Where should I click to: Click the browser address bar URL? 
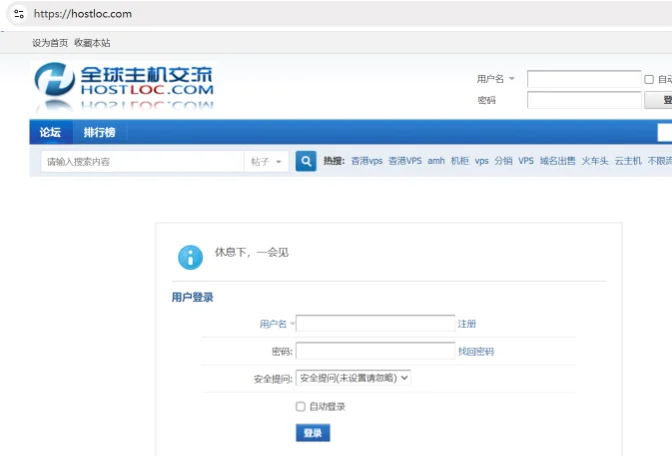(x=83, y=14)
